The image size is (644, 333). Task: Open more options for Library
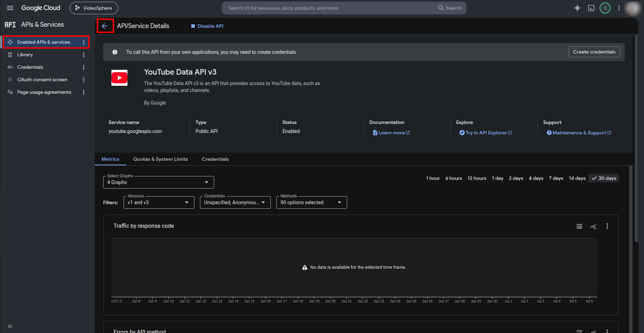tap(84, 55)
